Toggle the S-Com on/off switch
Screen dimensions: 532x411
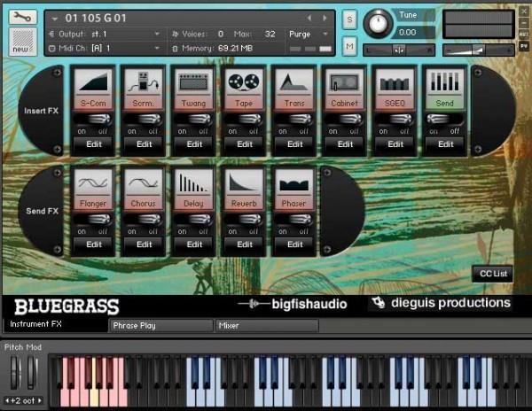click(93, 120)
